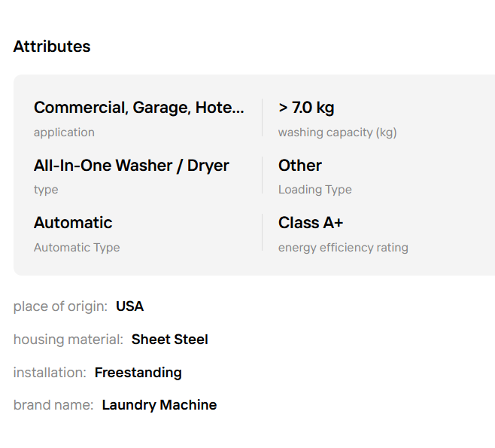Click the bold "Automatic" value
This screenshot has width=495, height=448.
(x=73, y=223)
